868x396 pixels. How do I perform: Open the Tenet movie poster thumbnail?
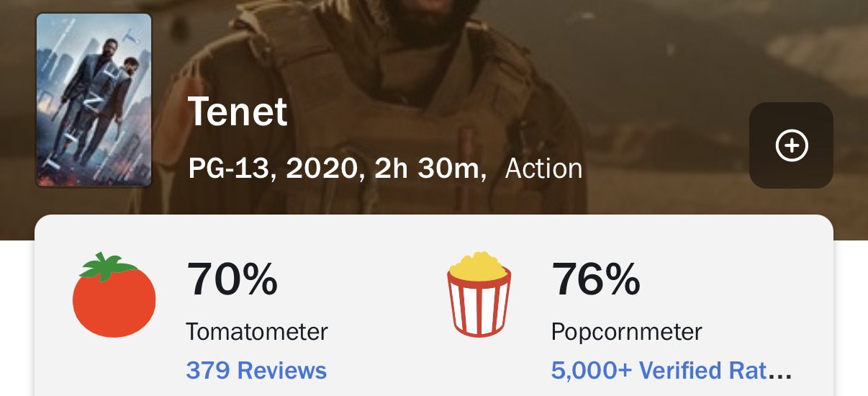[x=94, y=100]
